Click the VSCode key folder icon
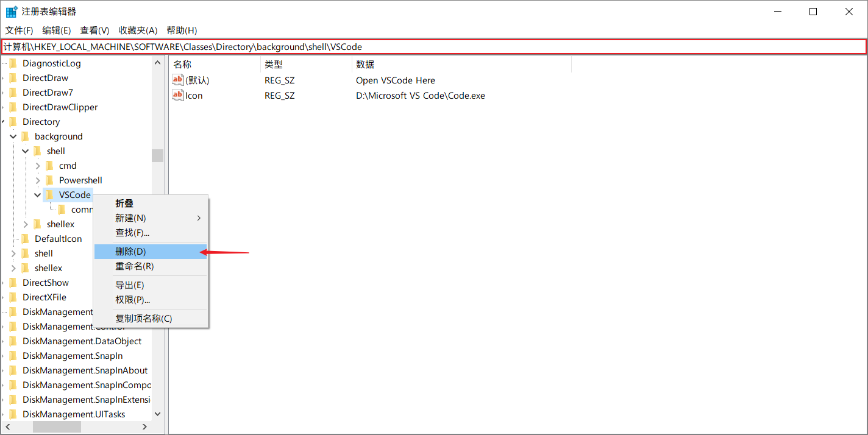The height and width of the screenshot is (435, 868). tap(49, 195)
